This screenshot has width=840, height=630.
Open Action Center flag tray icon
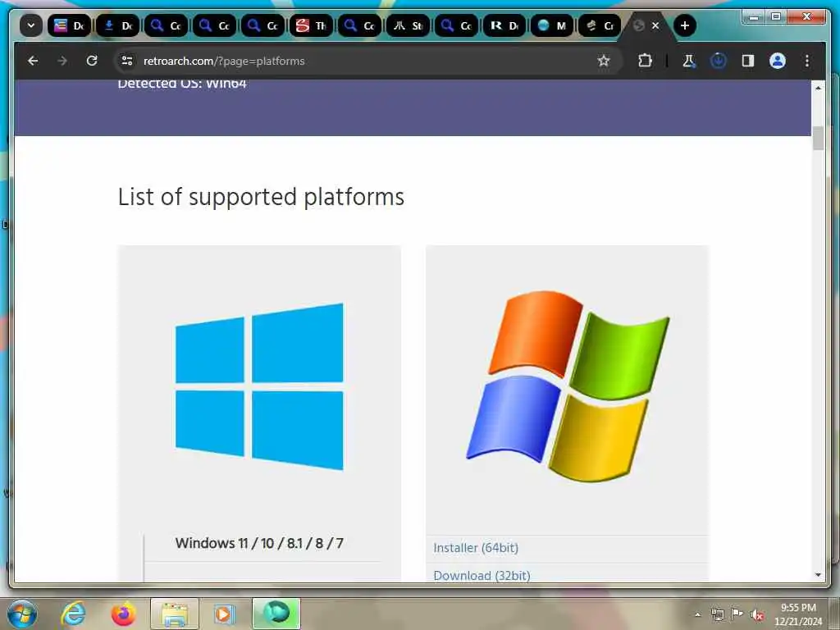tap(737, 614)
